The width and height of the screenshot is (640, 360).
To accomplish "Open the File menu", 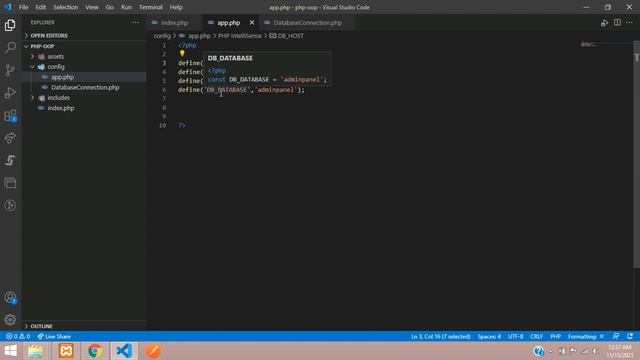I will tap(23, 7).
